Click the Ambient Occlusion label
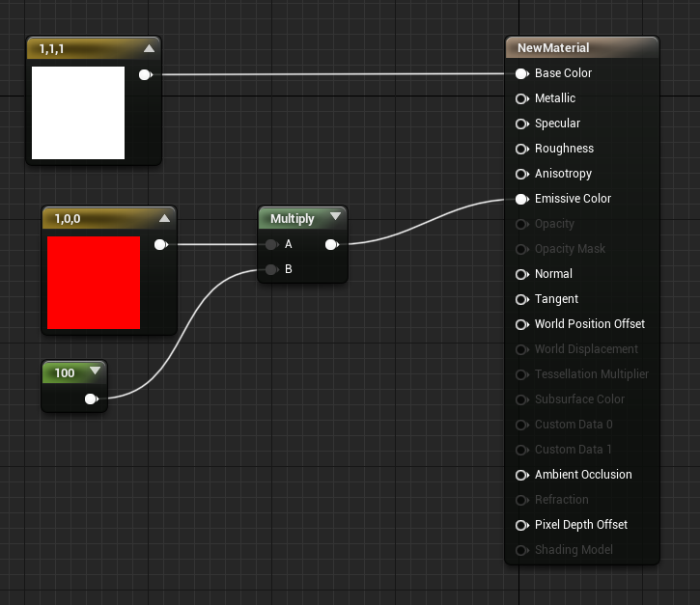The width and height of the screenshot is (700, 605). [583, 475]
